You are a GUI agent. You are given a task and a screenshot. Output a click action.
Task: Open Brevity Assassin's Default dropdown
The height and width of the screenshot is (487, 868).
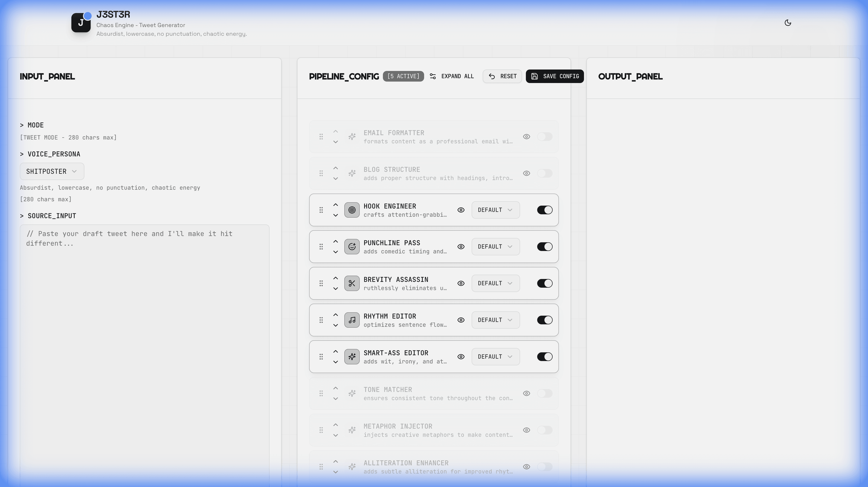pyautogui.click(x=495, y=283)
